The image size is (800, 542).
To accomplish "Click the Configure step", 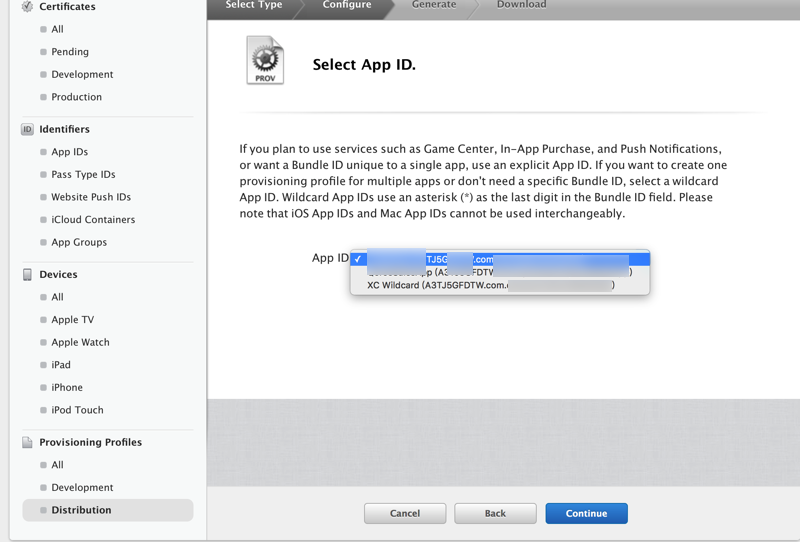I will point(347,5).
